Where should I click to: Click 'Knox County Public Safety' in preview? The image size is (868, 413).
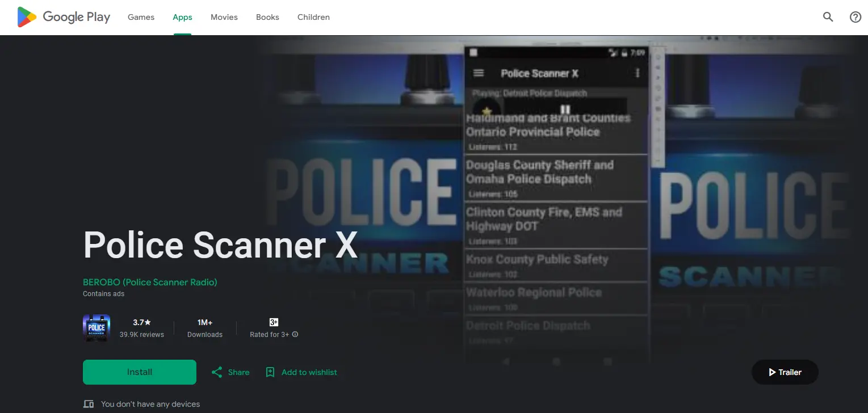pos(537,260)
